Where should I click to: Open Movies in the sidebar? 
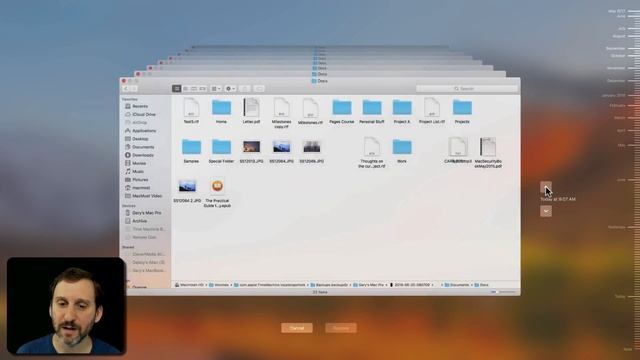[136, 163]
